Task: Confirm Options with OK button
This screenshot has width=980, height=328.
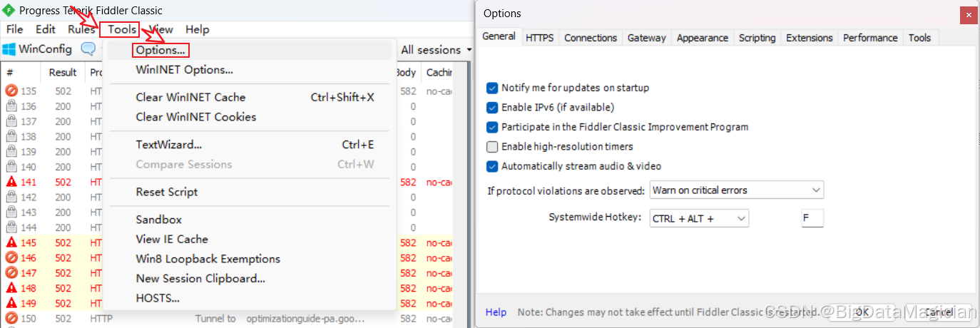Action: click(862, 312)
